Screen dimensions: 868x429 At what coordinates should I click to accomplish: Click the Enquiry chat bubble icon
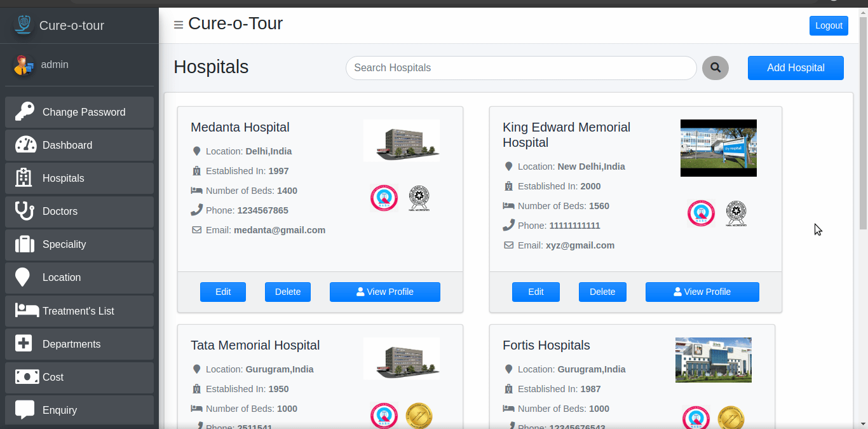[25, 410]
